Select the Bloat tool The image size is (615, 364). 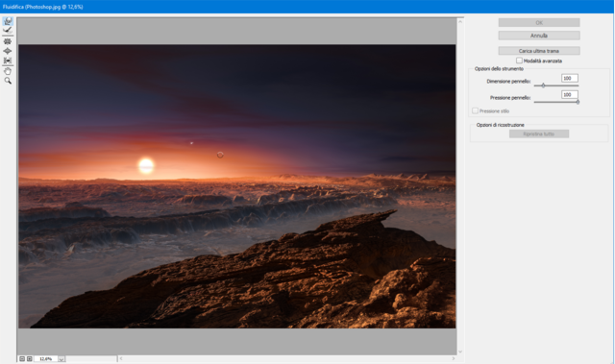(x=8, y=51)
